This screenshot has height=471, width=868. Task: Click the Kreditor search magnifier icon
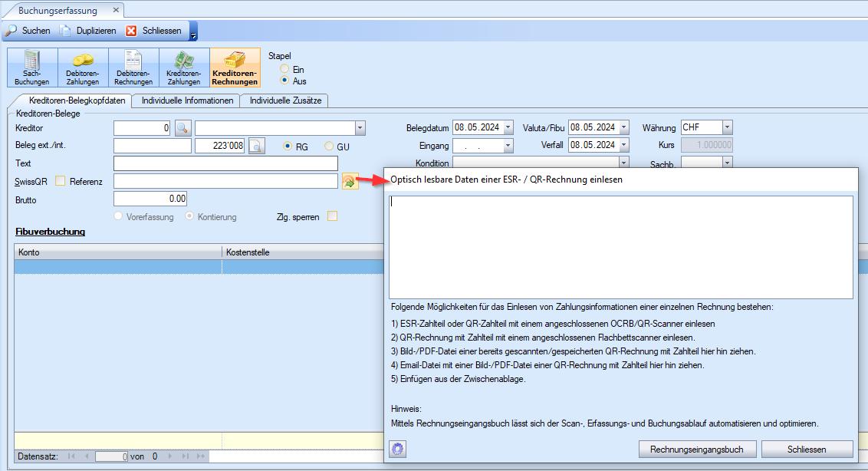[x=182, y=128]
